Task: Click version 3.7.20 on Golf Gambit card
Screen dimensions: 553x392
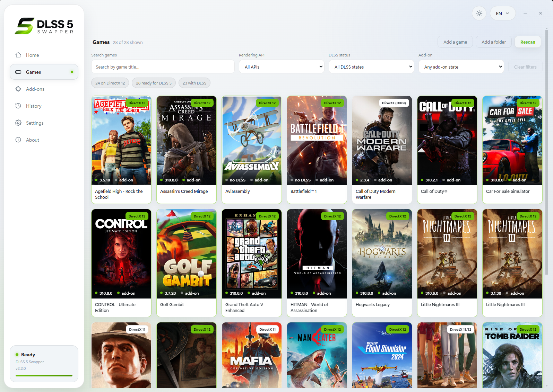Action: tap(170, 293)
